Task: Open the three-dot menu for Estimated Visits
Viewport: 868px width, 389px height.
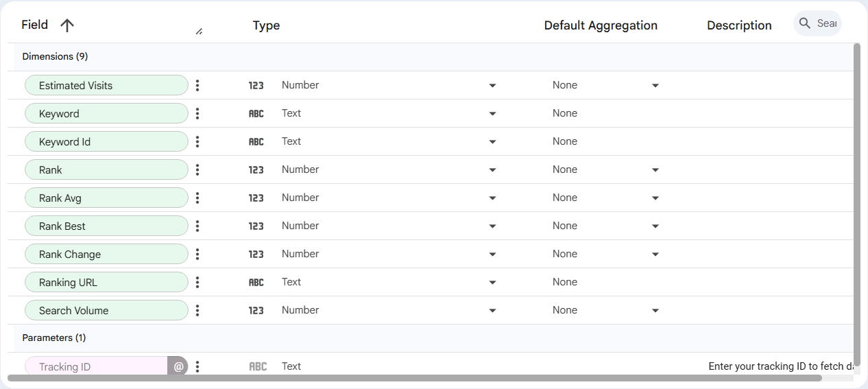Action: click(x=197, y=86)
